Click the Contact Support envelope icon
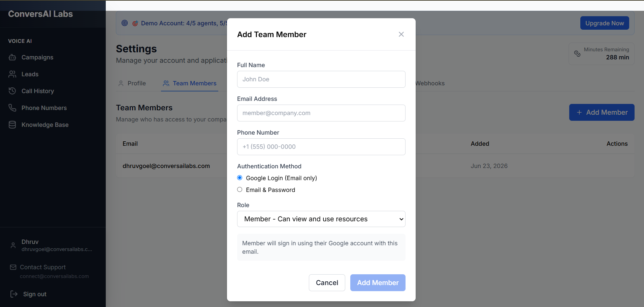Screen dimensions: 644x307 (x=13, y=267)
